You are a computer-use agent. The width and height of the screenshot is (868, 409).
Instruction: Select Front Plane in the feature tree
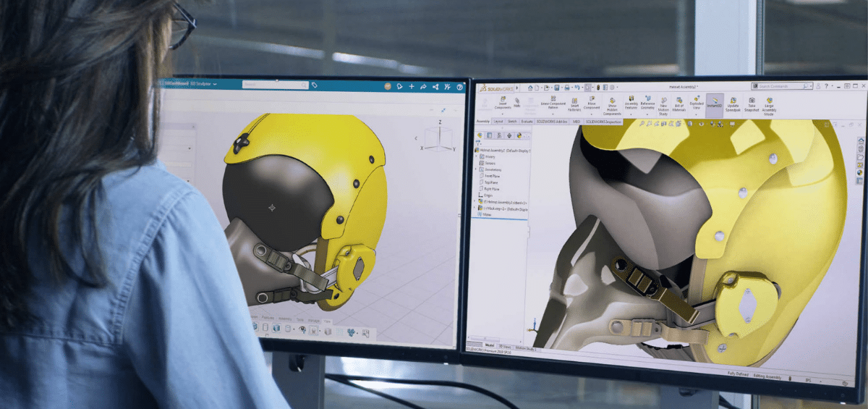point(493,175)
